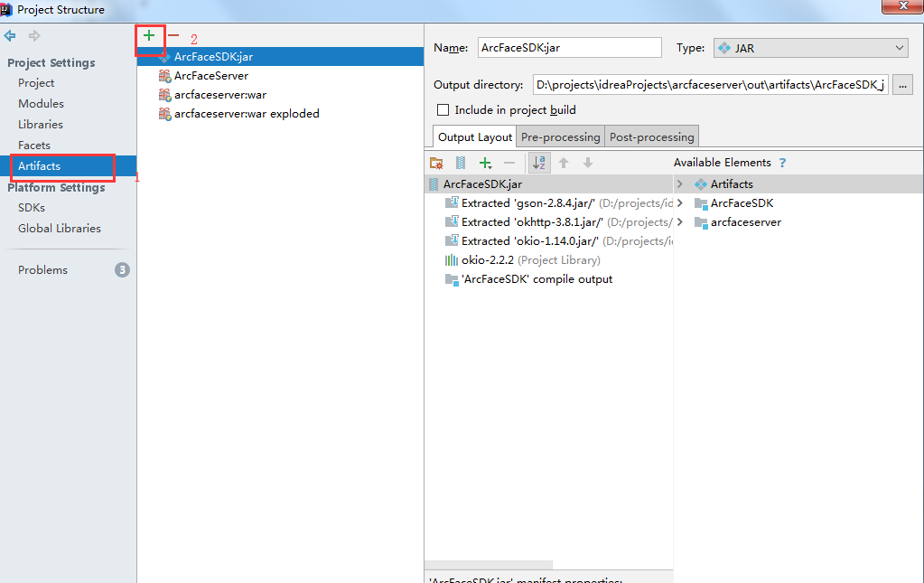Create directory in output layout
The height and width of the screenshot is (583, 924).
[x=436, y=164]
